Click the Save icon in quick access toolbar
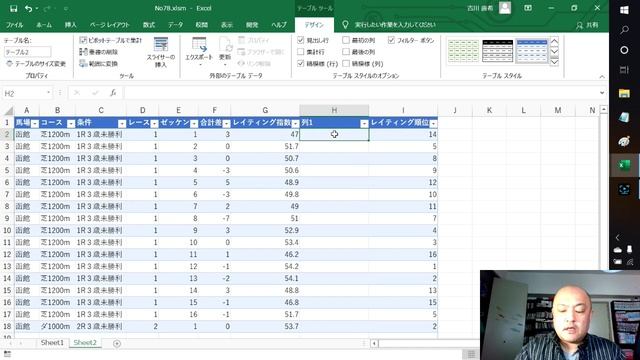640x360 pixels. click(13, 8)
